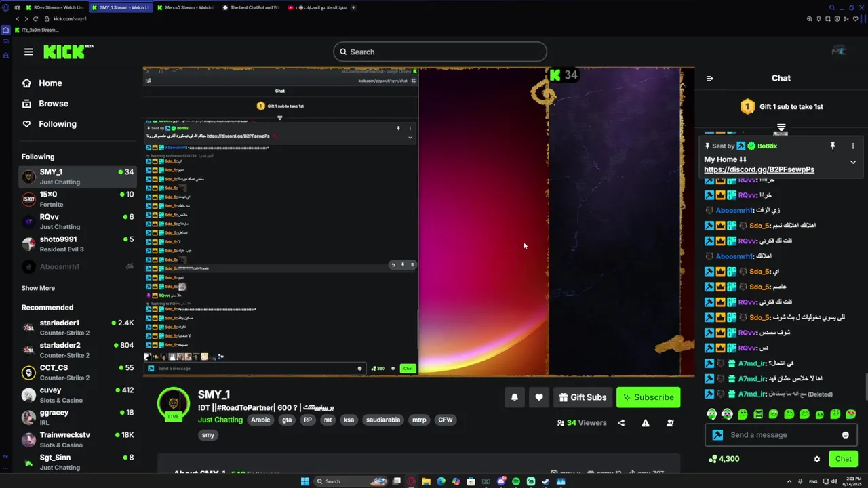Click the Gift 1 sub leaderboard banner
The height and width of the screenshot is (488, 868).
(x=781, y=106)
